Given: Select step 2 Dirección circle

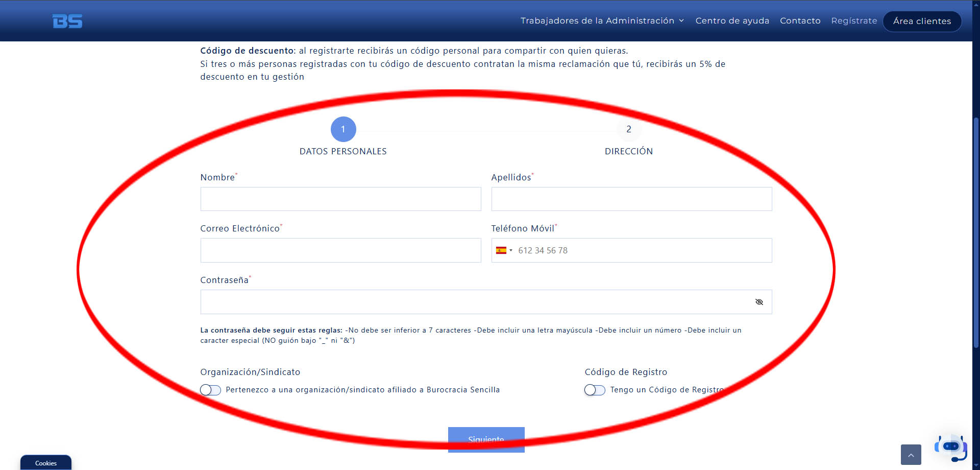Looking at the screenshot, I should (x=629, y=129).
